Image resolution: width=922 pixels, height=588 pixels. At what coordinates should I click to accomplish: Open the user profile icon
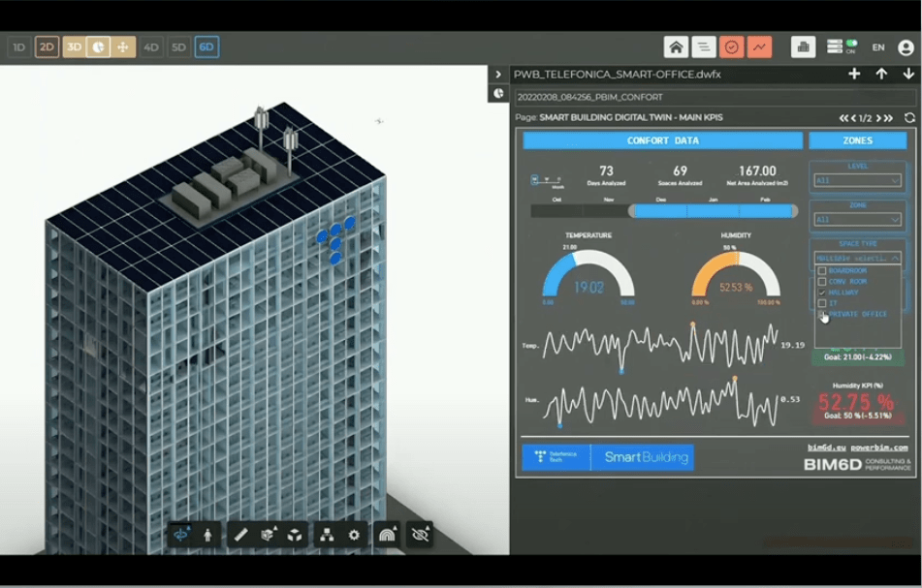pyautogui.click(x=906, y=46)
